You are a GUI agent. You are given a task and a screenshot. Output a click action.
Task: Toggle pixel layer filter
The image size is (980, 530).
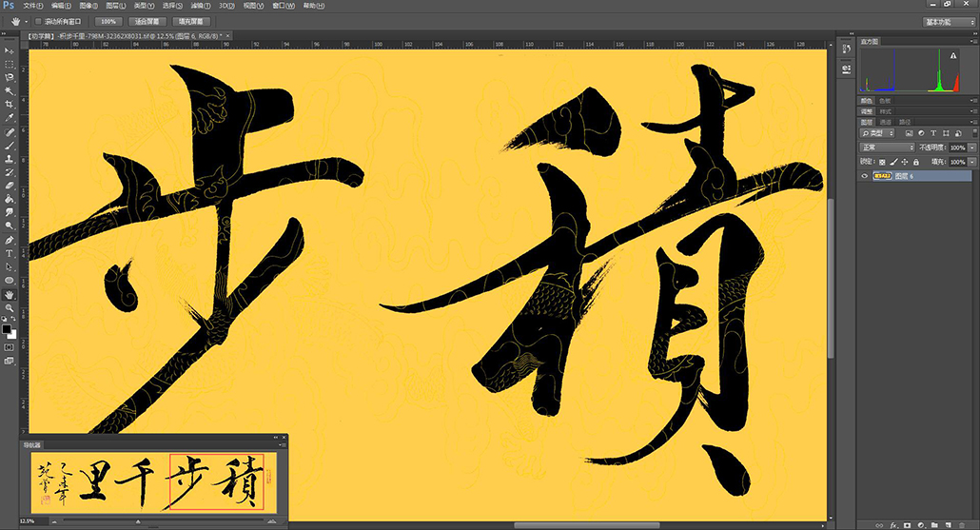[x=909, y=134]
